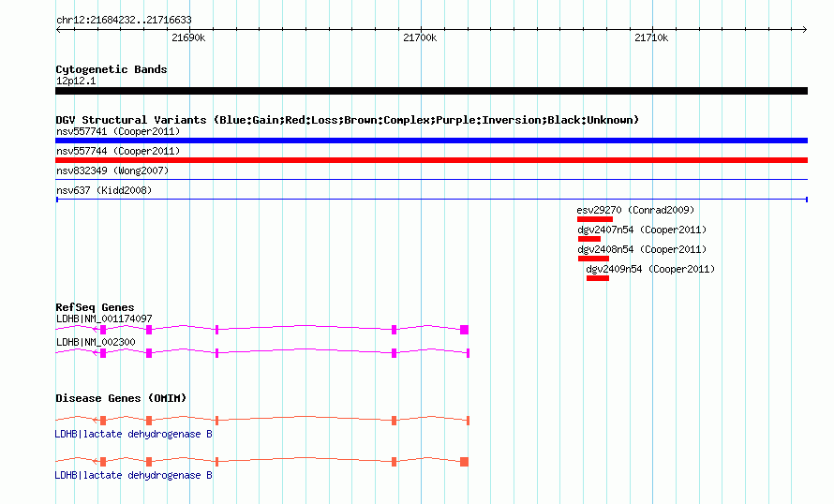
Task: Click the DGV Structural Variants track title
Action: click(347, 120)
